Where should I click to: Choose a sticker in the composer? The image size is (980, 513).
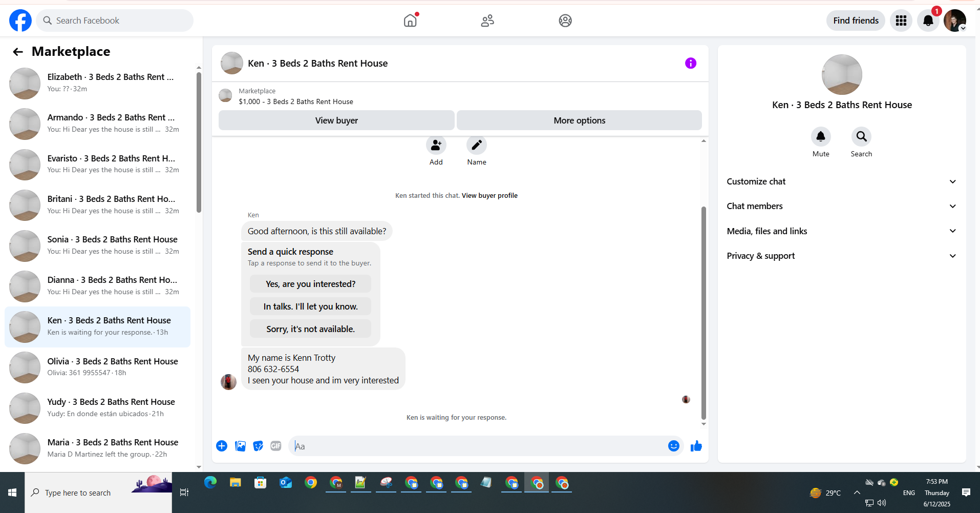pyautogui.click(x=258, y=446)
